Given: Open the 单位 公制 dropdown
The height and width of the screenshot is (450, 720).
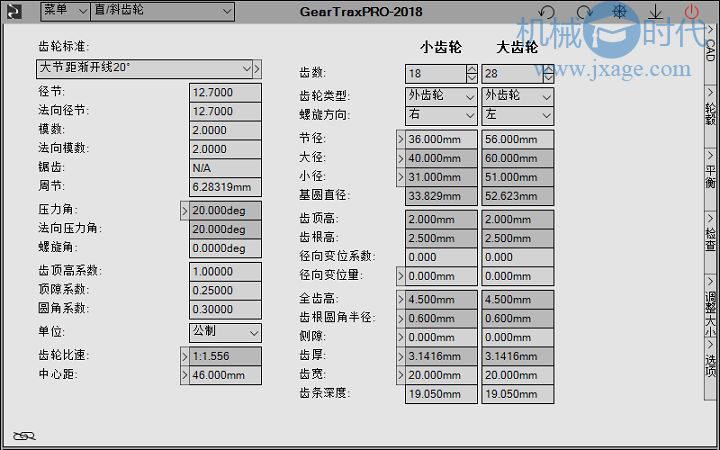Looking at the screenshot, I should 225,332.
